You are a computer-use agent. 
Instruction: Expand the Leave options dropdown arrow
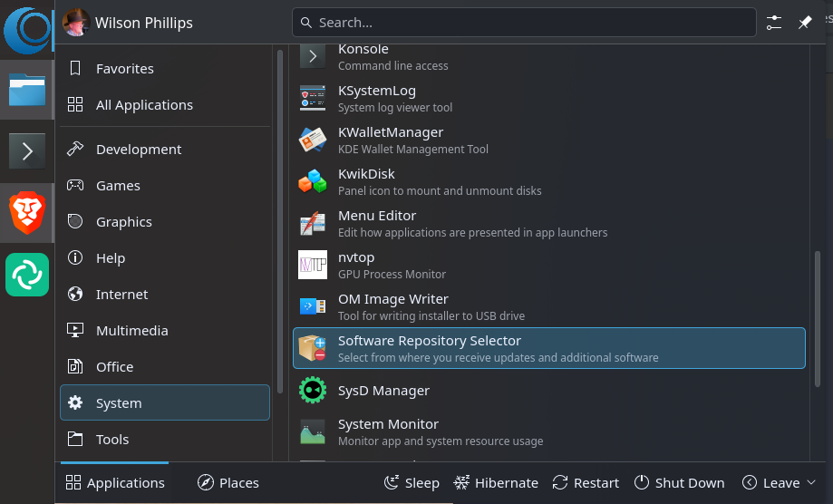click(811, 482)
